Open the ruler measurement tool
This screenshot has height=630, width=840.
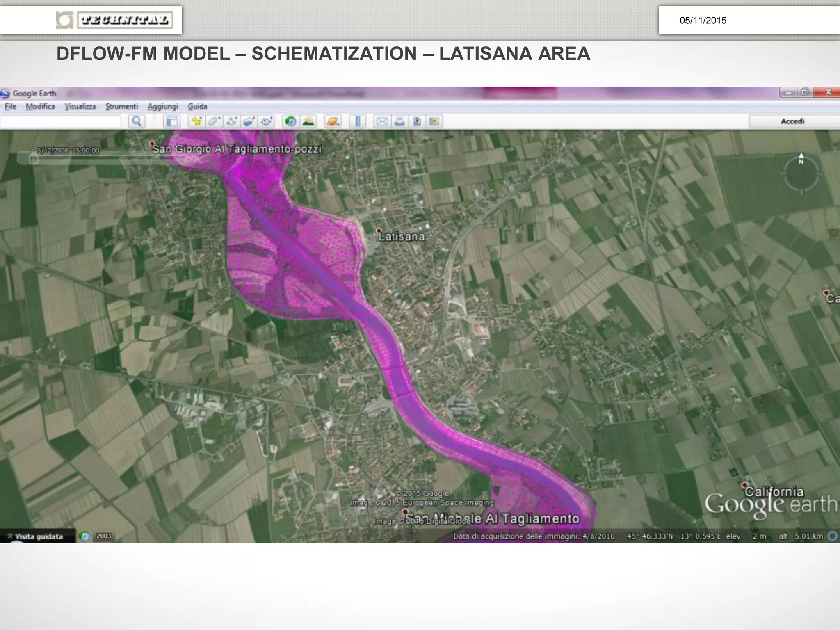point(358,121)
